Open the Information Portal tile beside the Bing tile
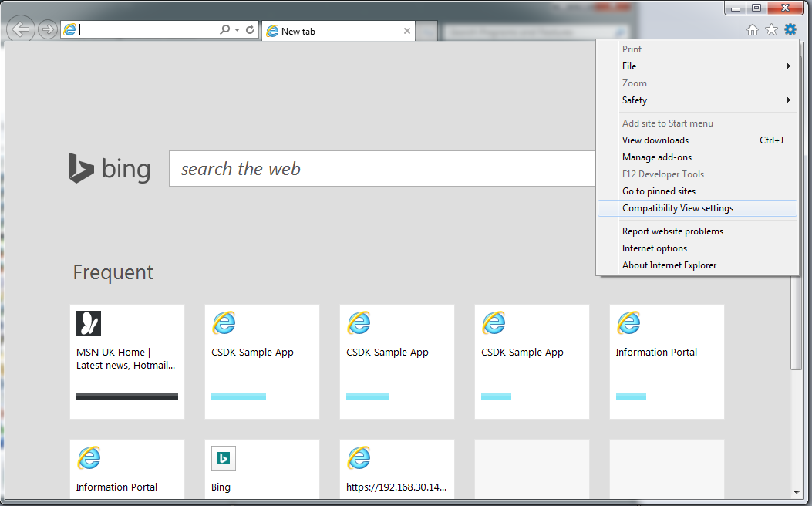The width and height of the screenshot is (812, 506). click(127, 469)
